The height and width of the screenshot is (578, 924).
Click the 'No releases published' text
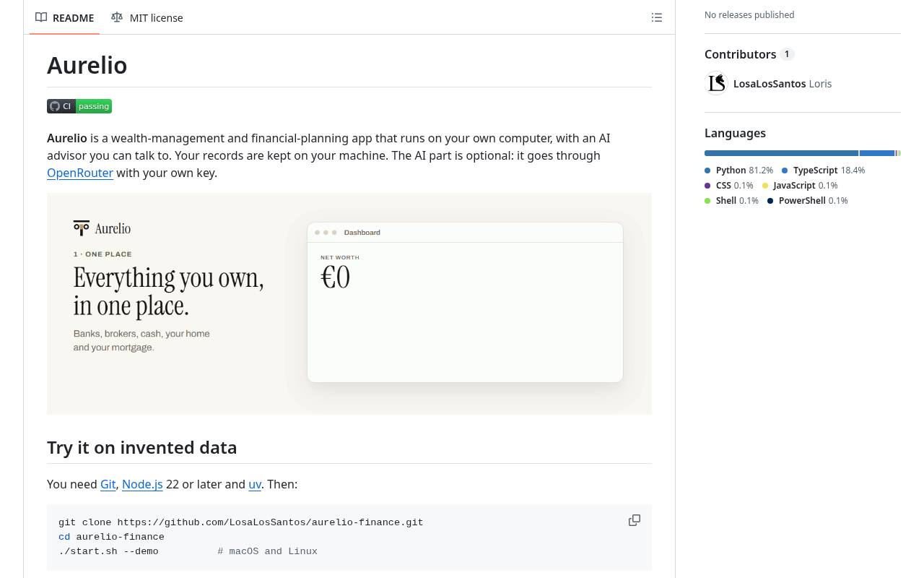[x=749, y=14]
